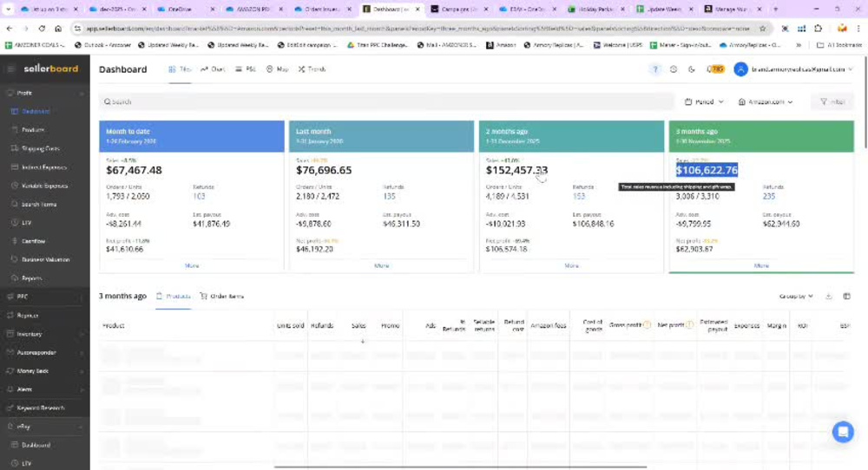The height and width of the screenshot is (470, 868).
Task: Toggle dark mode moon icon
Action: pyautogui.click(x=692, y=69)
